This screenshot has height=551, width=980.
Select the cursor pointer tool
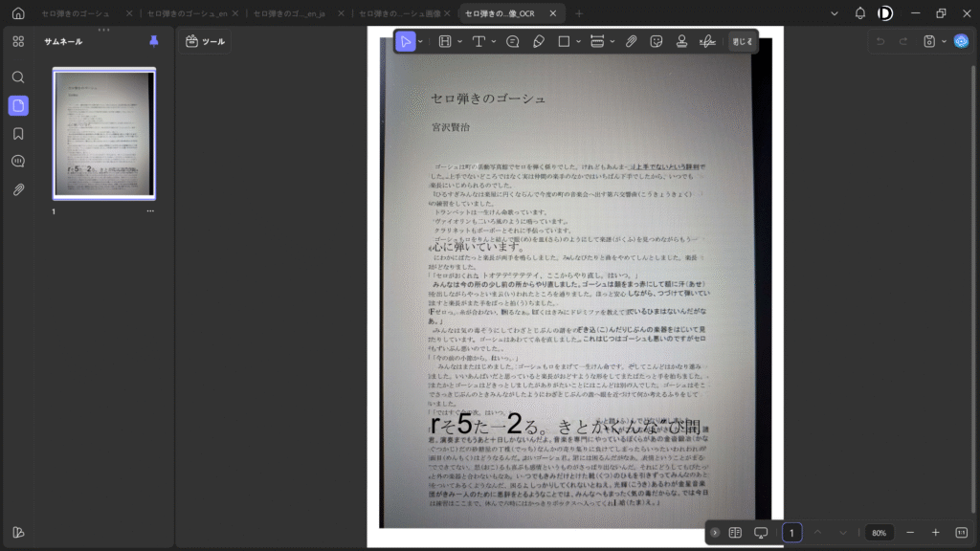(406, 41)
